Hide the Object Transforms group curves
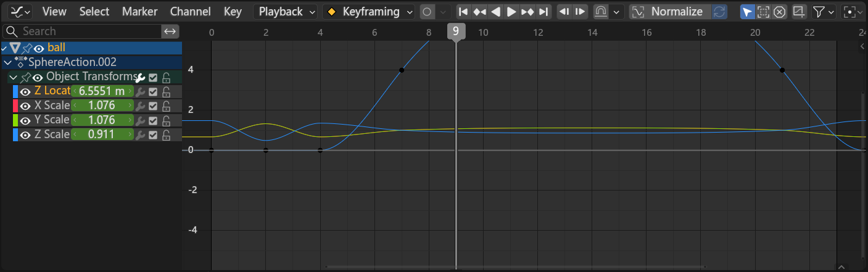The image size is (868, 272). pyautogui.click(x=38, y=77)
